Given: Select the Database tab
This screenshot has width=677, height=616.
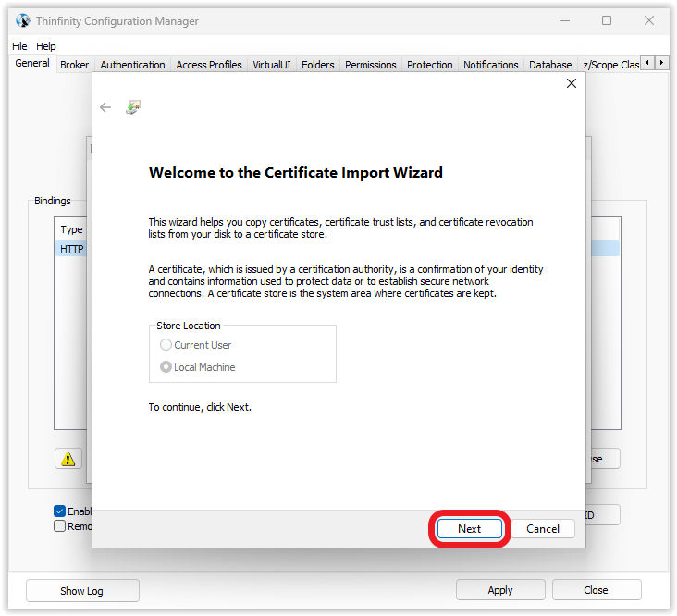Looking at the screenshot, I should [550, 65].
